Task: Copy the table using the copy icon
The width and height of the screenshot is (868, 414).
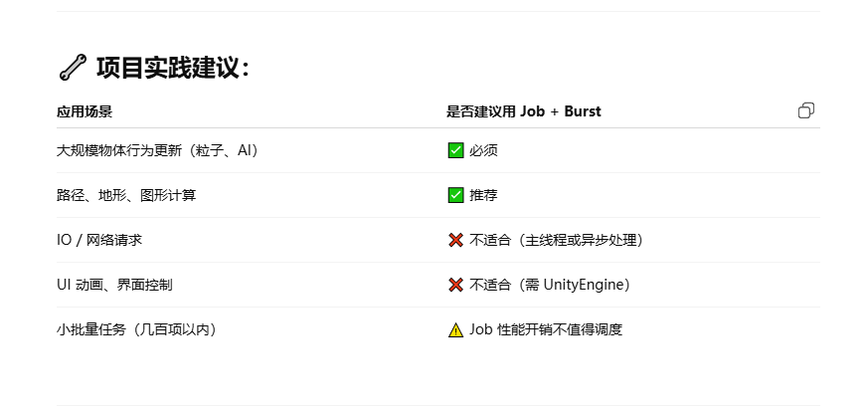Action: pyautogui.click(x=806, y=110)
